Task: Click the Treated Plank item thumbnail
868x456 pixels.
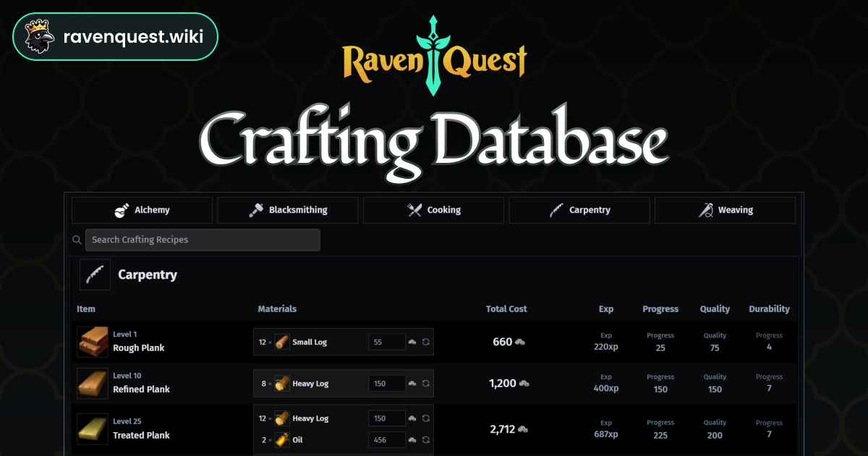Action: click(93, 428)
